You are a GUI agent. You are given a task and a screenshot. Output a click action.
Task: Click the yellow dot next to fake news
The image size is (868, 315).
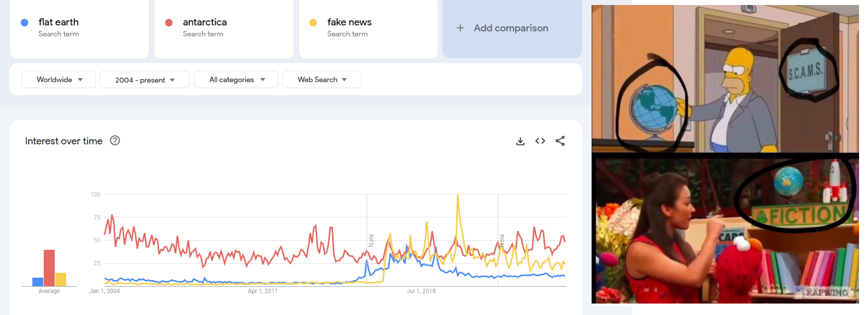(x=313, y=22)
